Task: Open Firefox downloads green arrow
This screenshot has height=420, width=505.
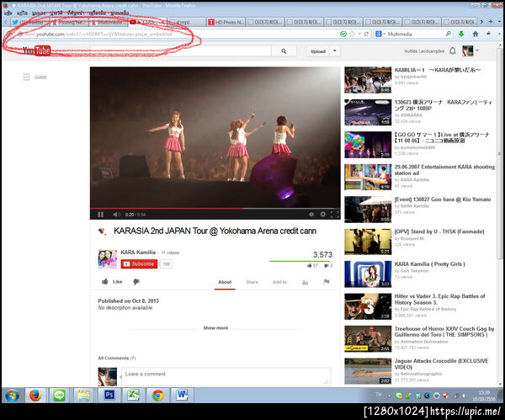Action: [x=461, y=34]
